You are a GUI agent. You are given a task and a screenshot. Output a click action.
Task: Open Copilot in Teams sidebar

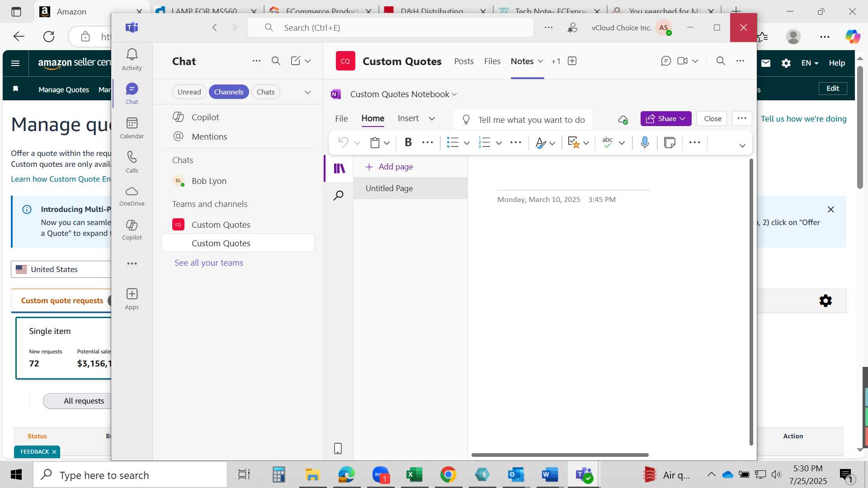tap(132, 230)
